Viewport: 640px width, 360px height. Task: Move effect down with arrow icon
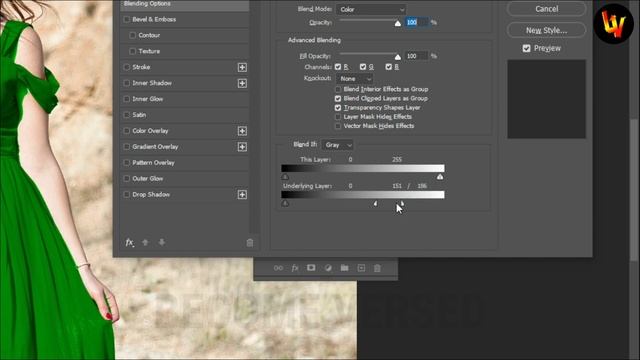click(x=162, y=242)
